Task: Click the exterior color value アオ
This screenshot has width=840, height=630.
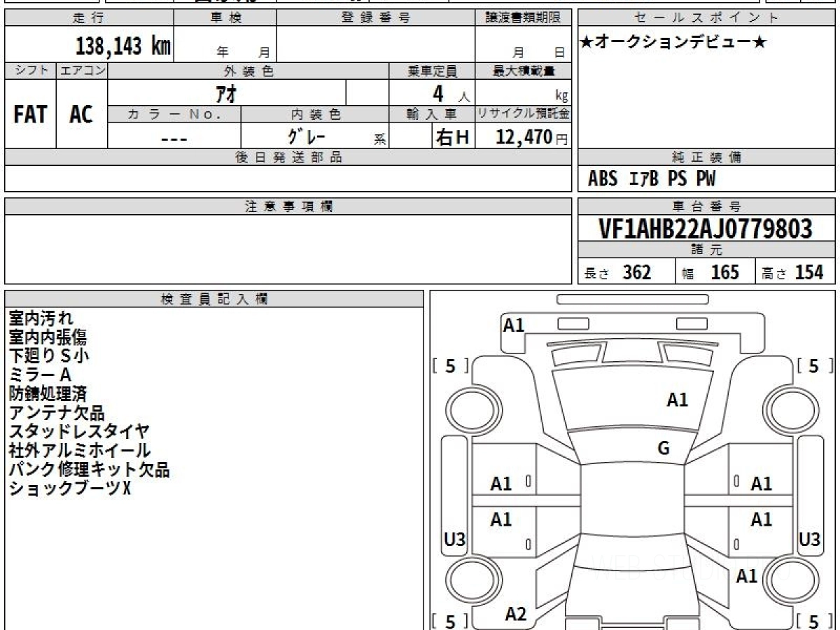Action: click(226, 92)
